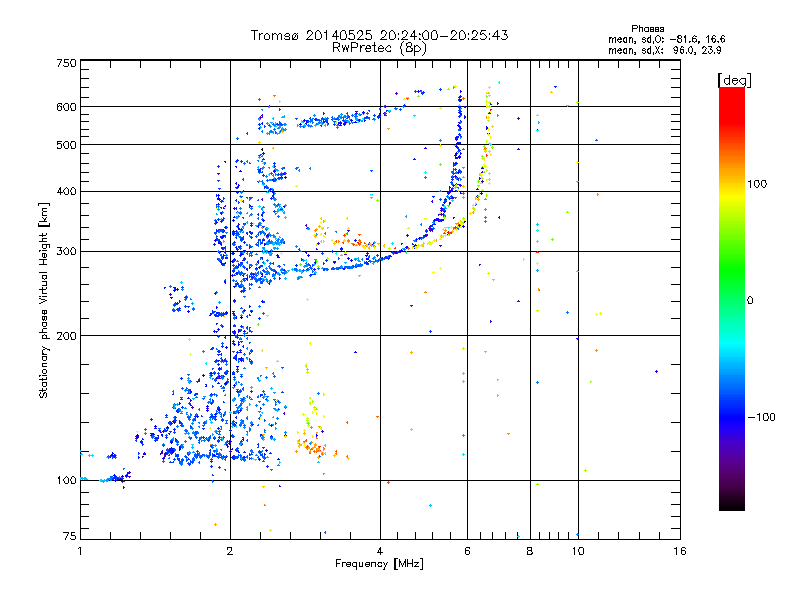Click the 'Phases' header text

(647, 29)
